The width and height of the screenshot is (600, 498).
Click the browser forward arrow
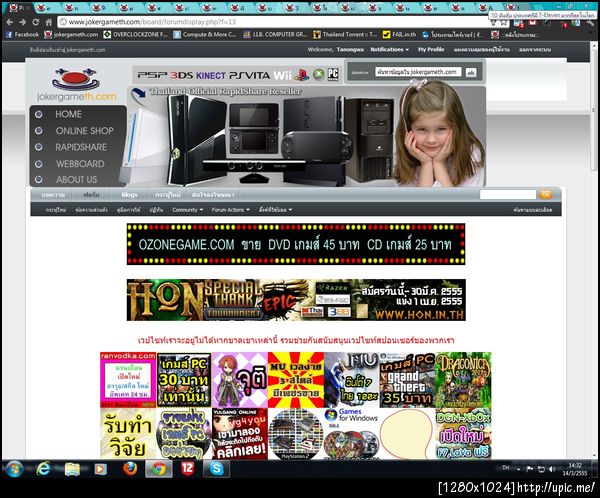pos(23,22)
